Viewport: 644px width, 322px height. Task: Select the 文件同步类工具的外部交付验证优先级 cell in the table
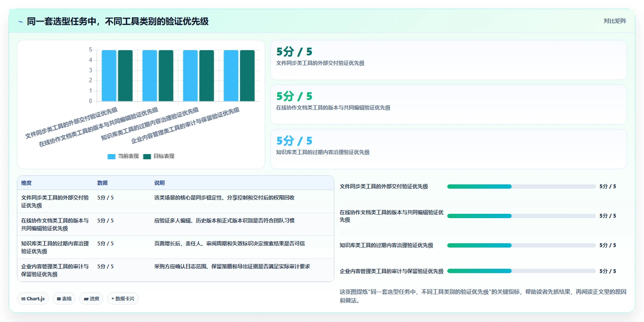click(55, 202)
